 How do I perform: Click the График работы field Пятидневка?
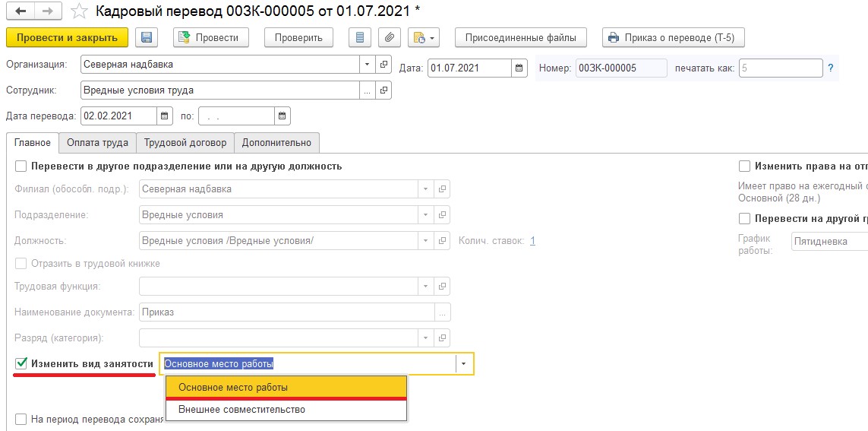829,242
